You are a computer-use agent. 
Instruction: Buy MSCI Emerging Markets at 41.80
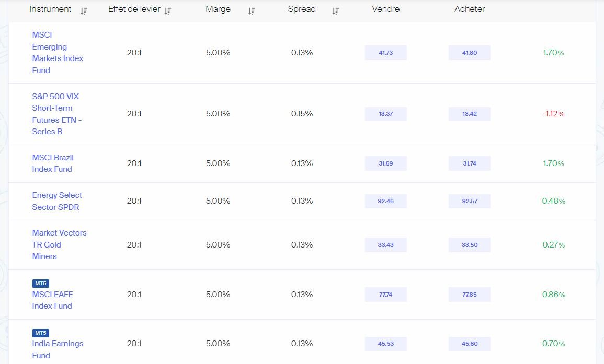point(470,53)
